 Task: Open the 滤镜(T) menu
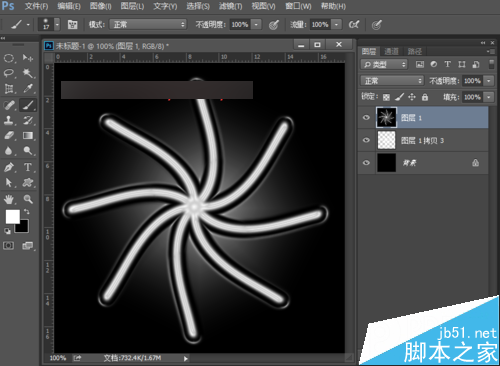coord(230,6)
